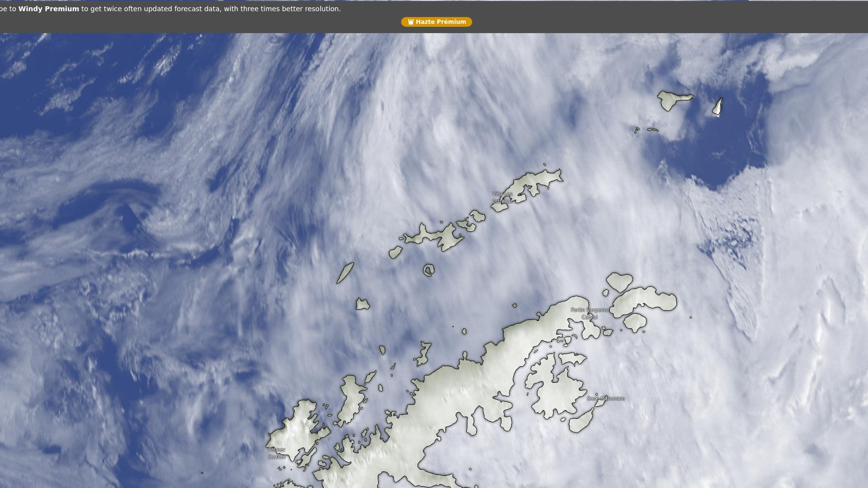Select the Villa Las Estrellas map label
868x488 pixels.
coord(502,198)
